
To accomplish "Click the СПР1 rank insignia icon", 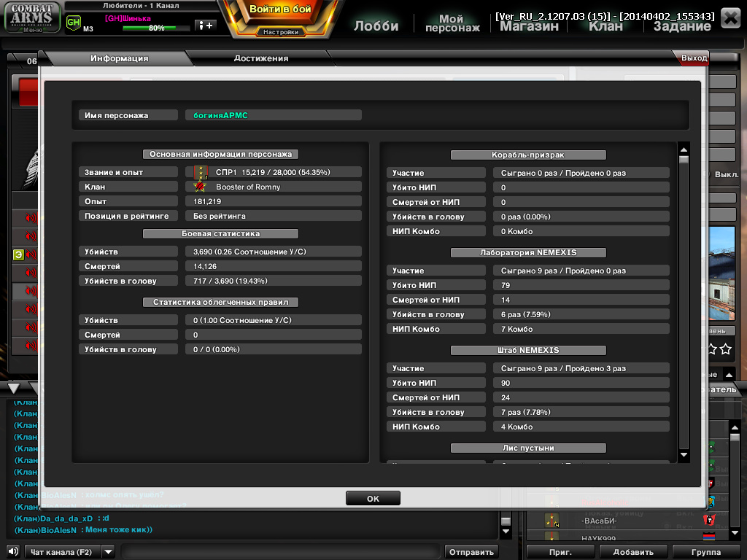I will 201,172.
